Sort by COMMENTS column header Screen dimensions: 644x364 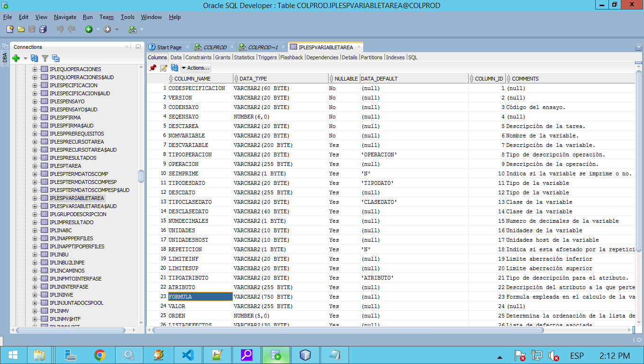(571, 79)
